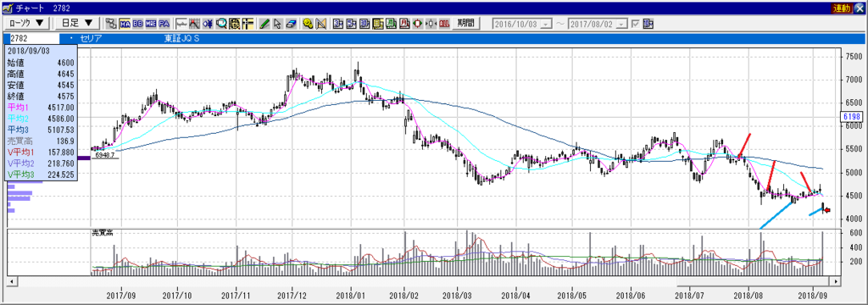
Task: Click the green layout window icon
Action: pyautogui.click(x=392, y=23)
